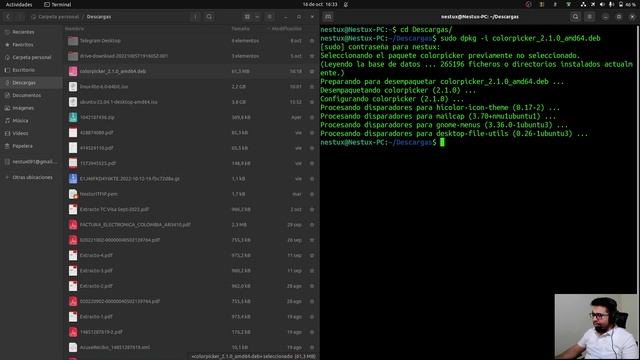
Task: Open Imágenes in the sidebar
Action: point(31,108)
